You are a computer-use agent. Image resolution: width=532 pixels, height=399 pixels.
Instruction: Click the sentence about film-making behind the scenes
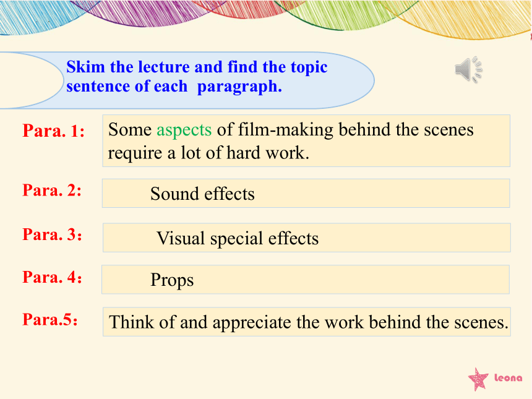pos(306,141)
